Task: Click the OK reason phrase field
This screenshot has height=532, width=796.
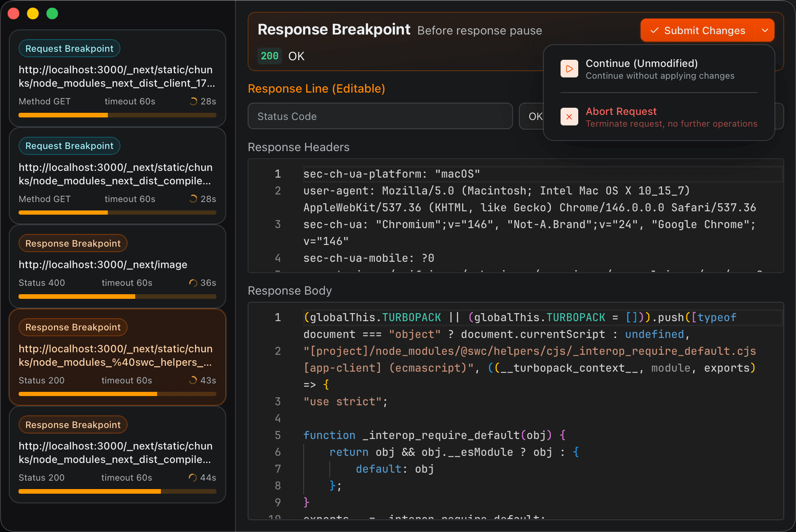Action: click(535, 116)
